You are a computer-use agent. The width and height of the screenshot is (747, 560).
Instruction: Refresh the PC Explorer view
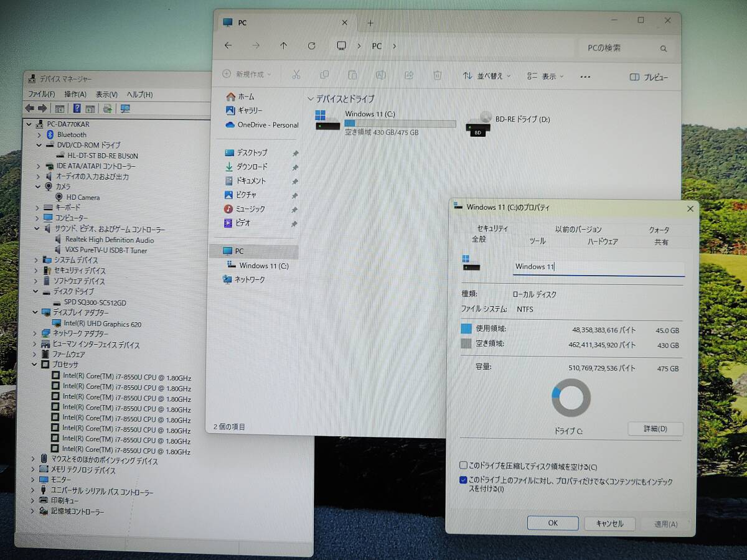click(312, 45)
